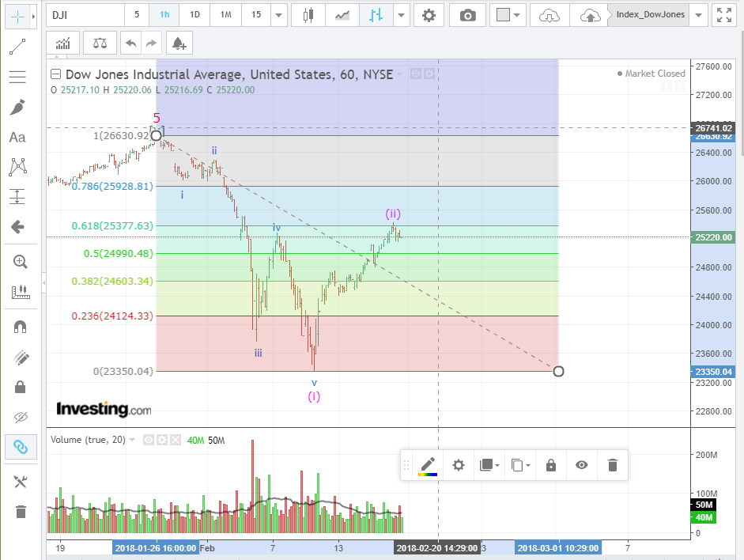Toggle lock all drawing tools
Viewport: 744px width, 560px height.
point(20,388)
